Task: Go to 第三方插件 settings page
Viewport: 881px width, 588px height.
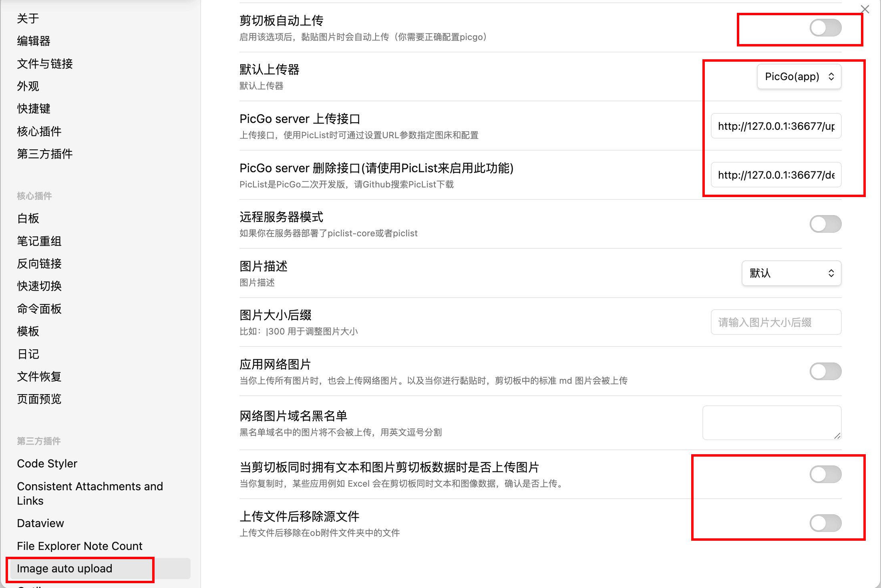Action: click(45, 154)
